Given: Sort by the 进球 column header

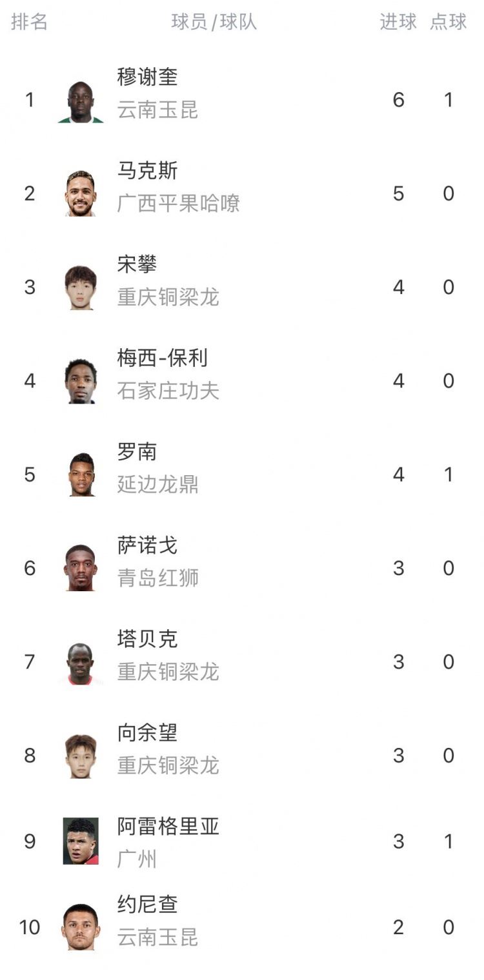Looking at the screenshot, I should (398, 22).
